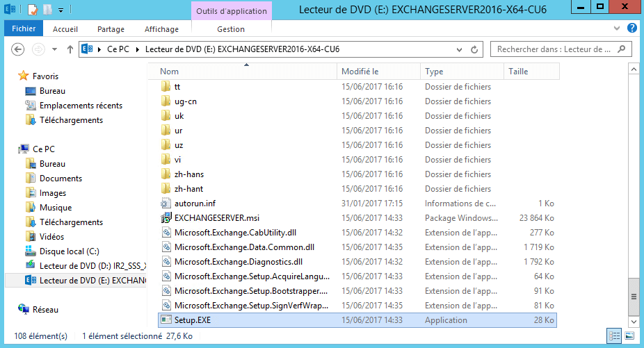The width and height of the screenshot is (644, 348).
Task: Expand the address bar previous locations dropdown
Action: coord(459,49)
